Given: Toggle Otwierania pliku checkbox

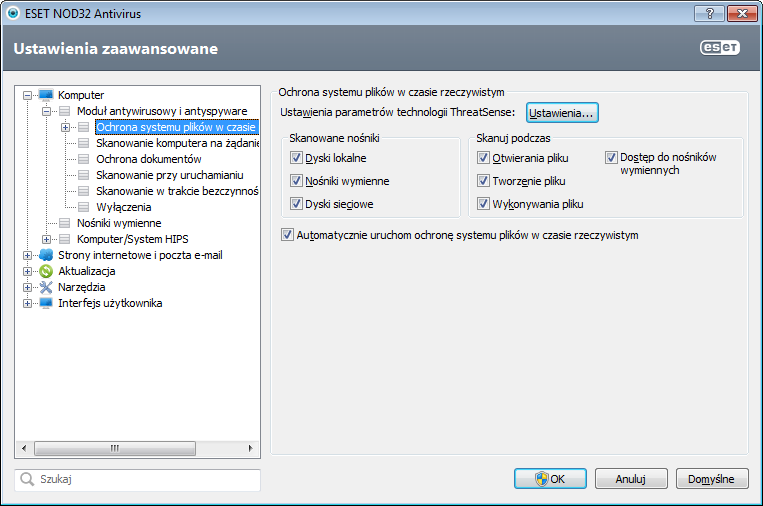Looking at the screenshot, I should pyautogui.click(x=483, y=158).
